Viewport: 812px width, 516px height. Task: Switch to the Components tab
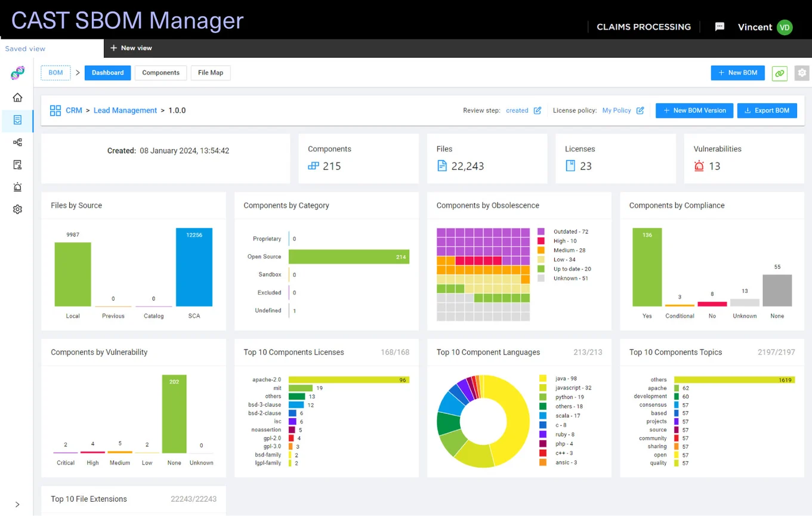[x=160, y=72]
